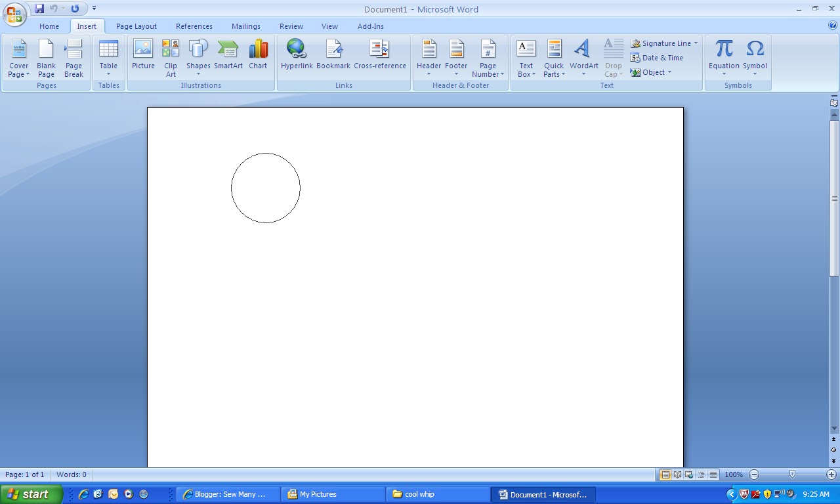This screenshot has height=504, width=840.
Task: Open the Footer dropdown
Action: 456,58
